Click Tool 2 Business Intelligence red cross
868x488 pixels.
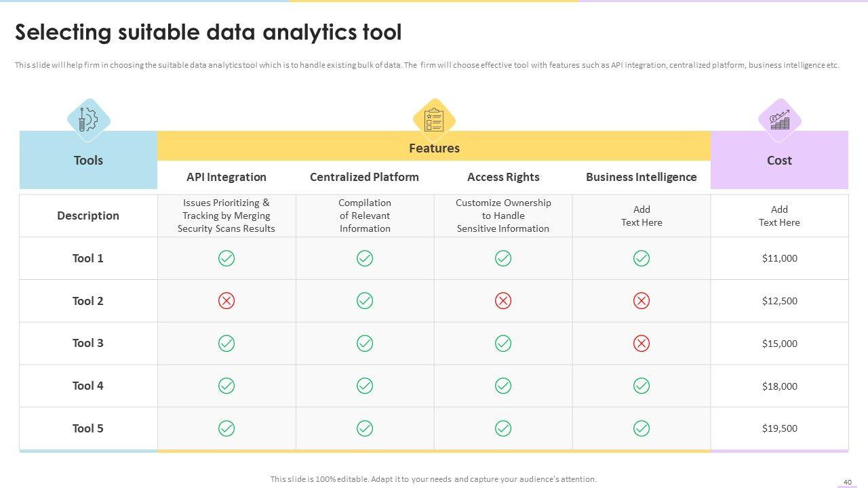point(642,301)
